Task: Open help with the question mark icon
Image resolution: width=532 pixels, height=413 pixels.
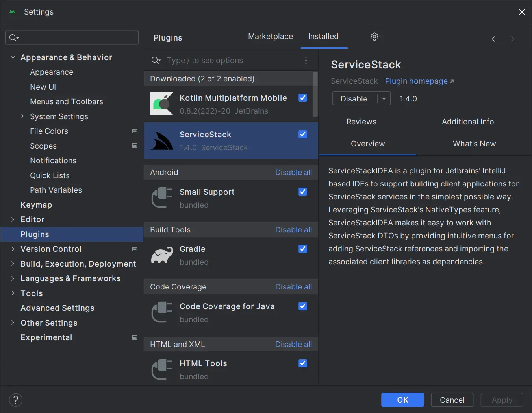Action: (x=16, y=400)
